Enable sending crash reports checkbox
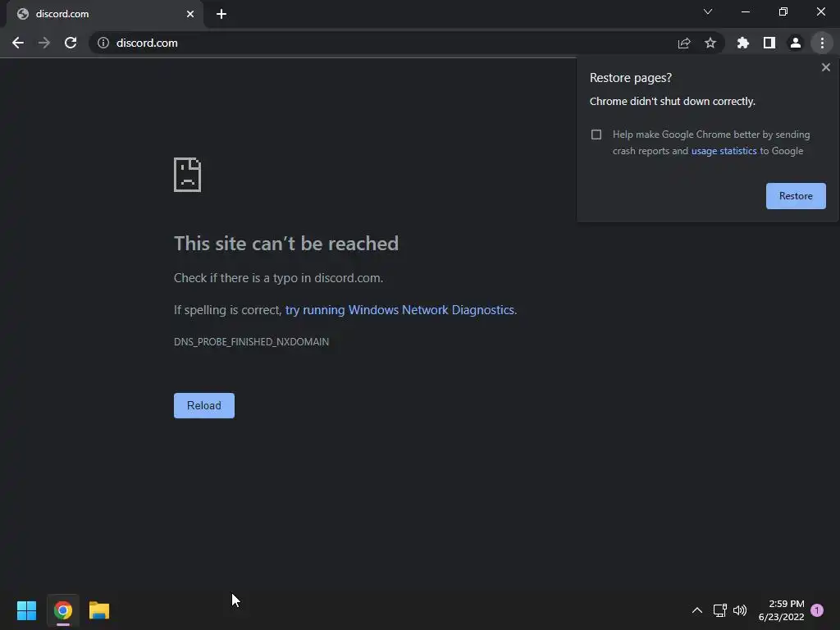 596,135
